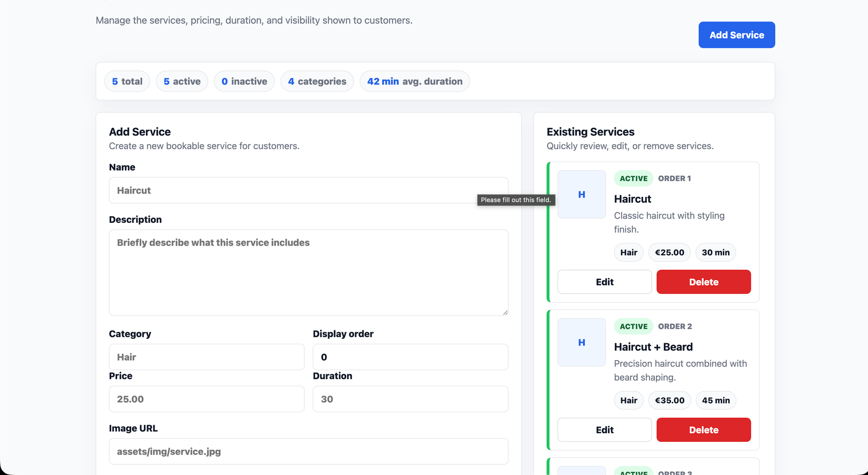This screenshot has width=868, height=475.
Task: Click the Name input field
Action: 308,190
